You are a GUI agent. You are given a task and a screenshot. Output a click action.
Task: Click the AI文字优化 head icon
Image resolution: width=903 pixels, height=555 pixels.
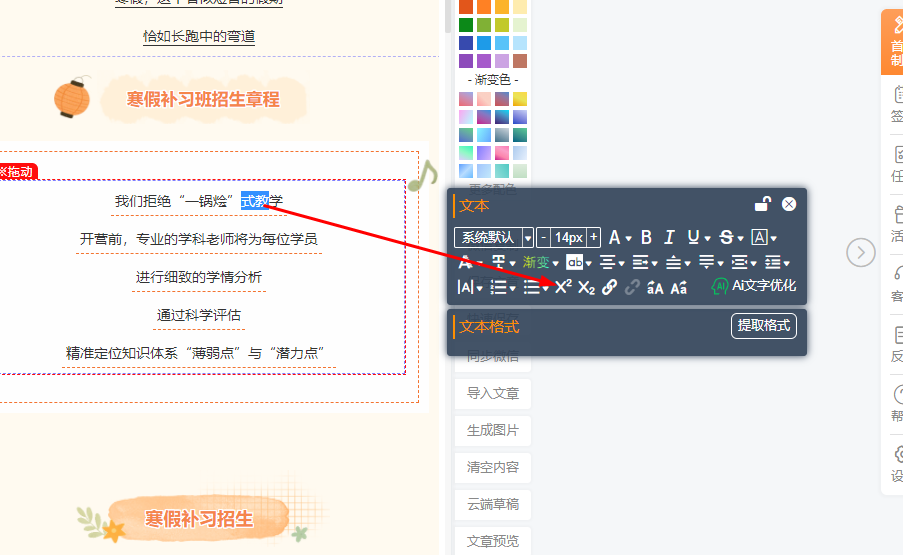pos(719,286)
